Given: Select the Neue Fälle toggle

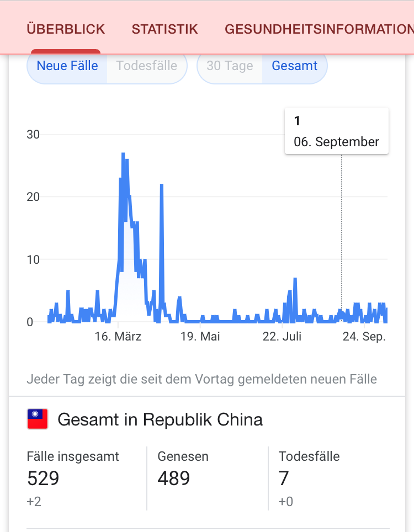Looking at the screenshot, I should pyautogui.click(x=67, y=66).
